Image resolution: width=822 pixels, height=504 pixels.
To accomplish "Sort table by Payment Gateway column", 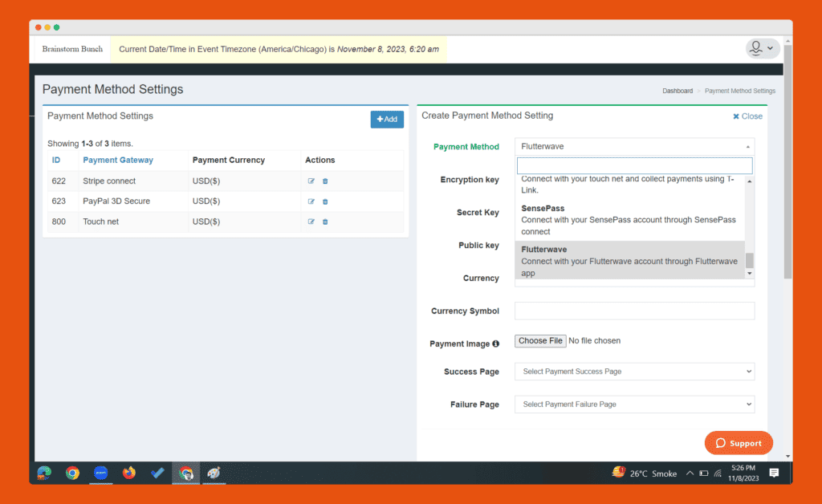I will (x=118, y=160).
